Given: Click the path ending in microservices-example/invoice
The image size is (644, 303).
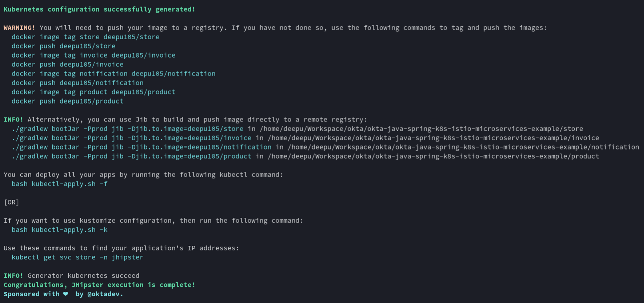Looking at the screenshot, I should point(433,138).
